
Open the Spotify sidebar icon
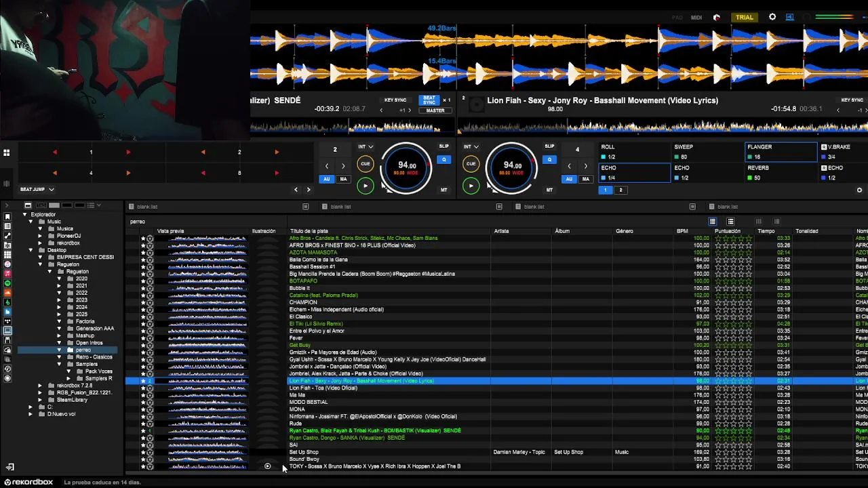[x=7, y=283]
